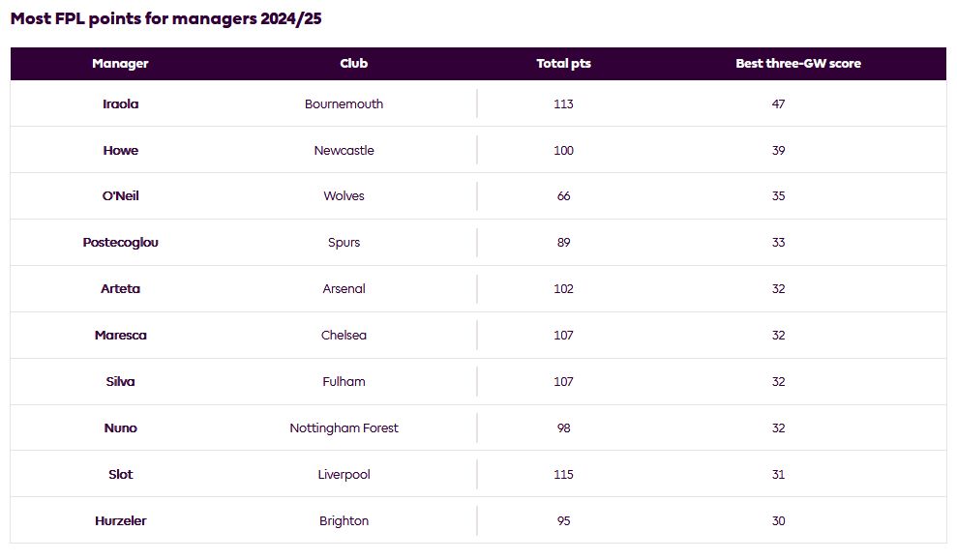Viewport: 957px width, 560px height.
Task: Click the Brighton club cell
Action: [344, 521]
